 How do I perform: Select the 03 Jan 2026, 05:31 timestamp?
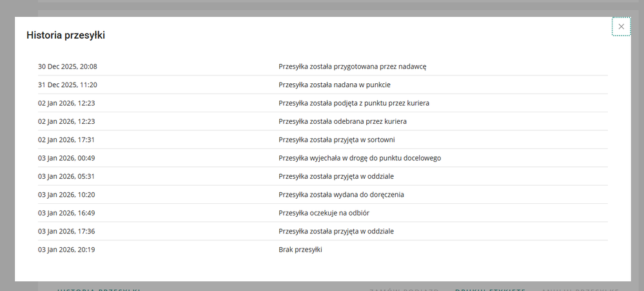pyautogui.click(x=68, y=176)
